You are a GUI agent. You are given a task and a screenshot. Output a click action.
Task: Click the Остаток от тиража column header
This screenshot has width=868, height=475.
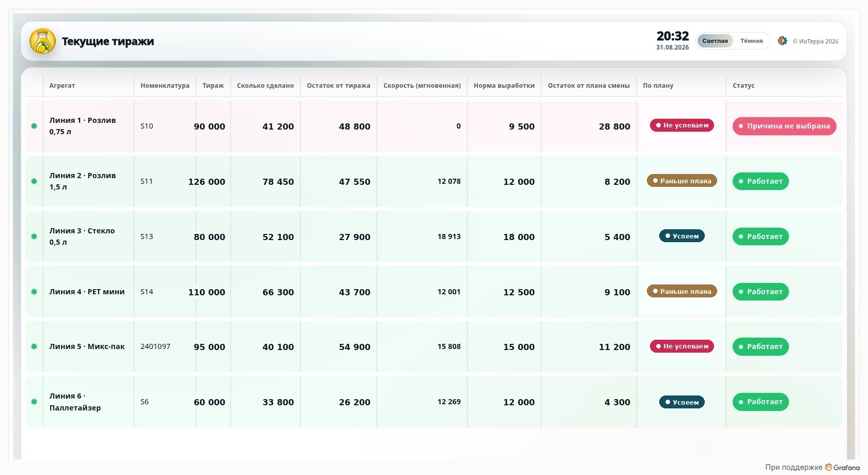click(338, 86)
